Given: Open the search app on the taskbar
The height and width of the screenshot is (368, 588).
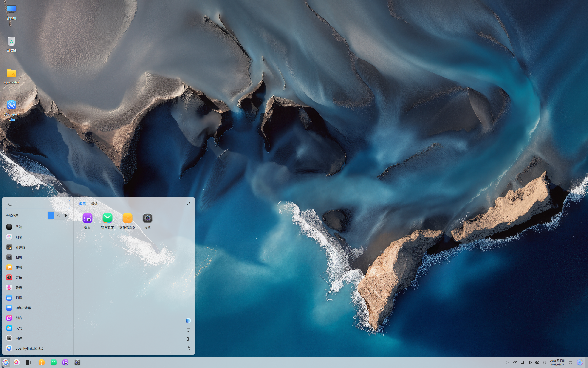Looking at the screenshot, I should pos(16,363).
